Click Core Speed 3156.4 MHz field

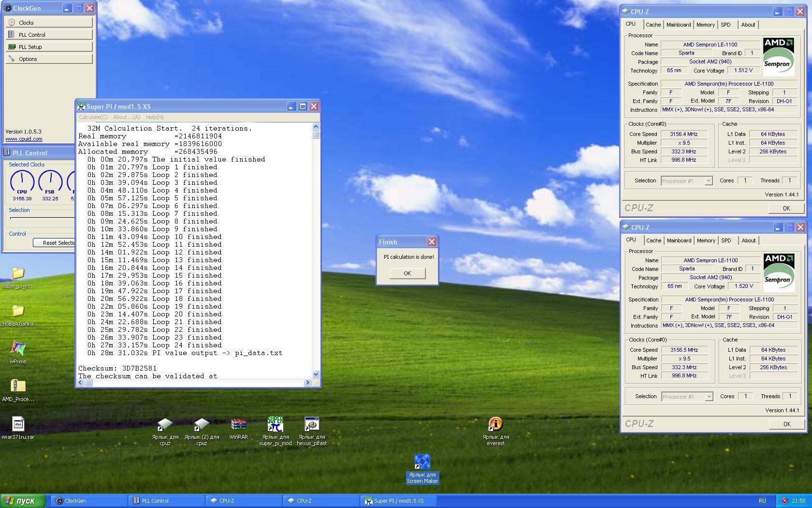(x=684, y=134)
